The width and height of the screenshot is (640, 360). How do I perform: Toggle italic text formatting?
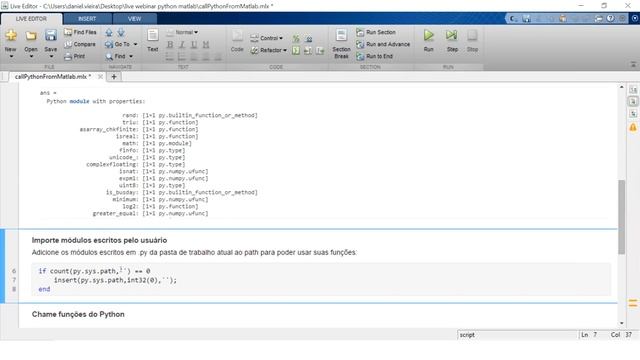point(182,44)
